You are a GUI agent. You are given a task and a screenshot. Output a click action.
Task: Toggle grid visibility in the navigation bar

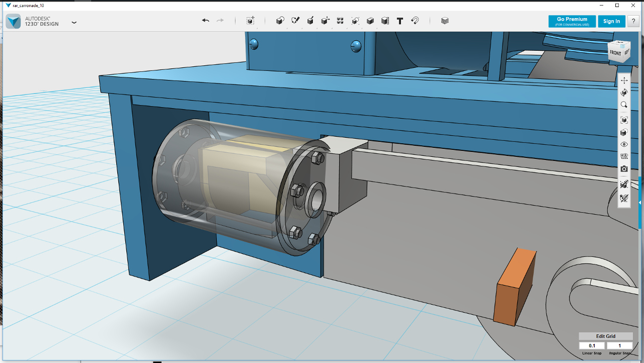click(624, 156)
